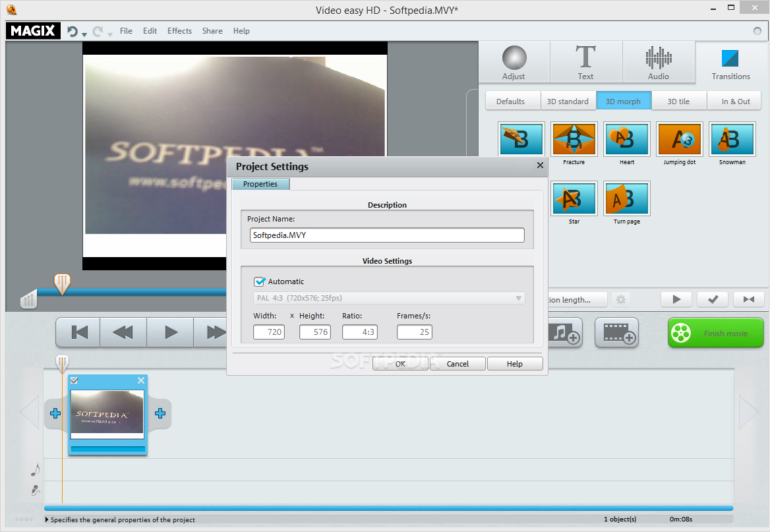This screenshot has width=770, height=532.
Task: Toggle the Softpedia clip selection checkbox
Action: point(74,380)
